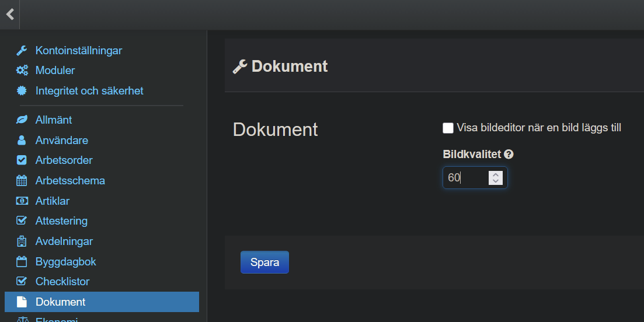
Task: Decrease Bildkvalitet with the down stepper arrow
Action: tap(496, 181)
